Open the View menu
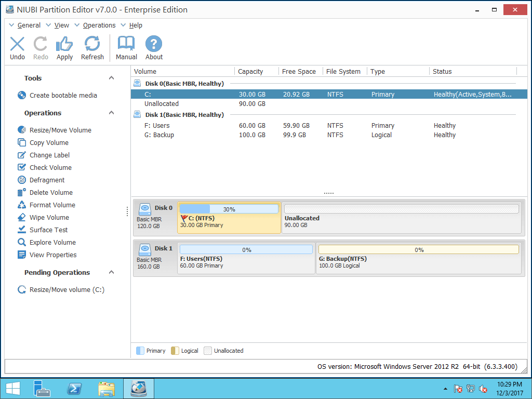 (61, 25)
